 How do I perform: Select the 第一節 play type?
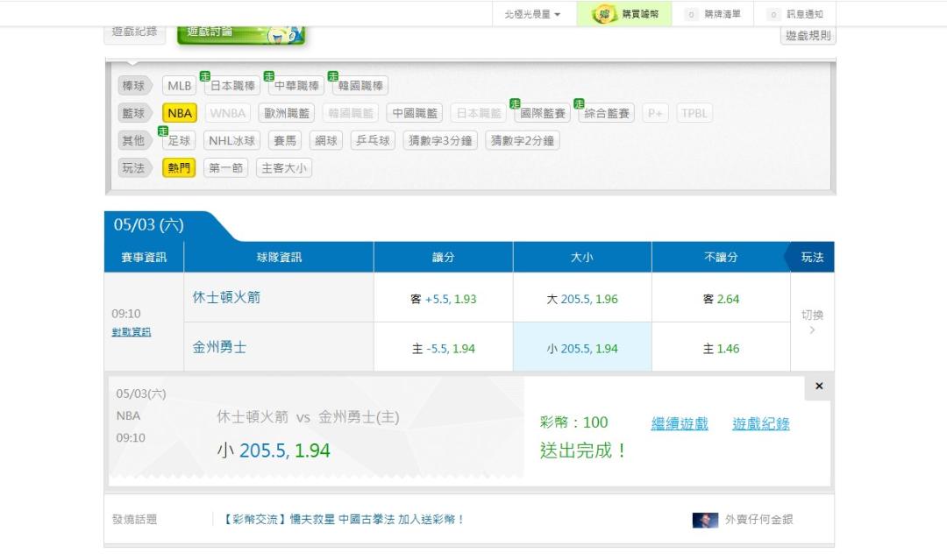[226, 167]
